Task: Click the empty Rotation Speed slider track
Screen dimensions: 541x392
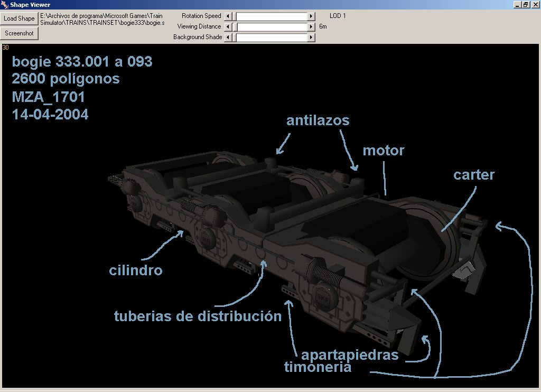Action: click(x=272, y=16)
